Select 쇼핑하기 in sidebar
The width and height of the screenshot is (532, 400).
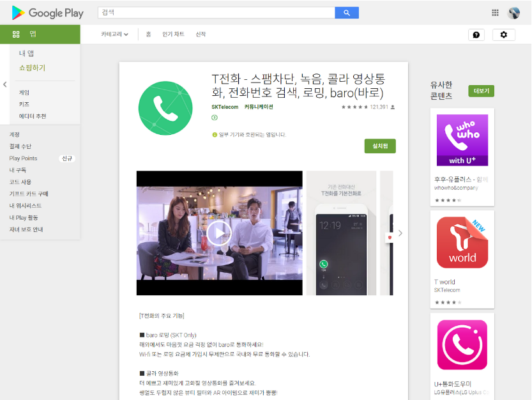(32, 68)
